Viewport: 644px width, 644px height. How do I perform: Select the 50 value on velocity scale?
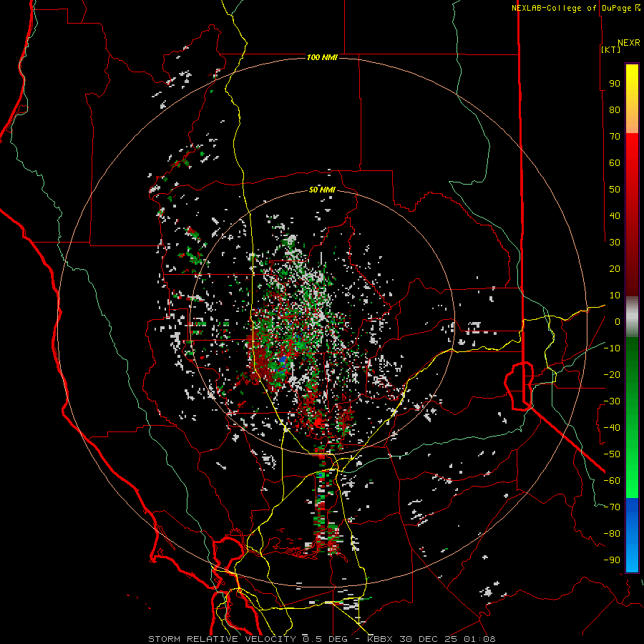[615, 190]
